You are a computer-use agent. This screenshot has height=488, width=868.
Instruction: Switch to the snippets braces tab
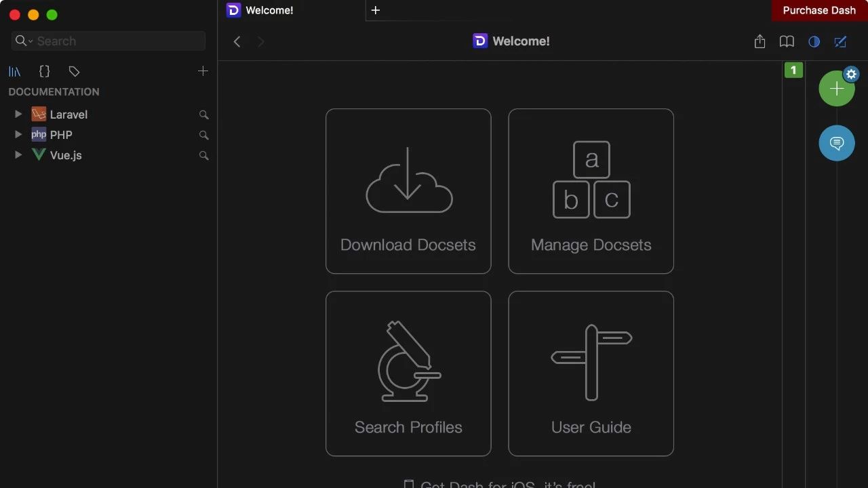tap(45, 71)
